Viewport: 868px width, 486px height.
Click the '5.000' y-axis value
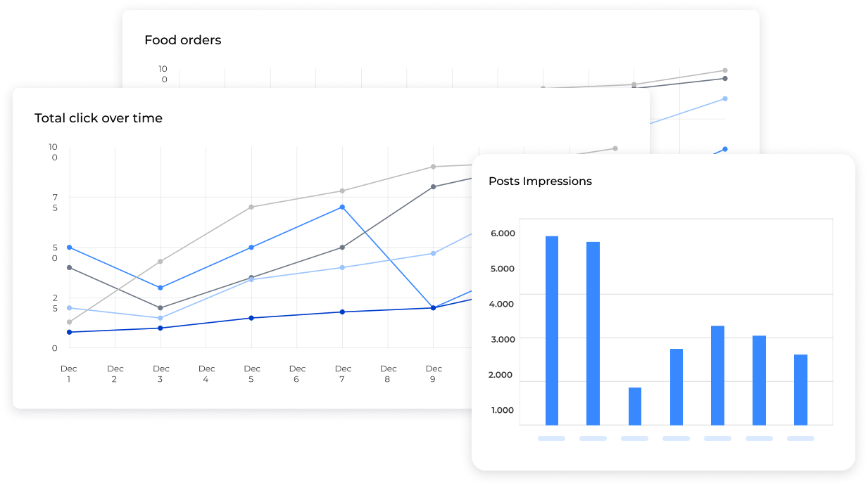[502, 268]
